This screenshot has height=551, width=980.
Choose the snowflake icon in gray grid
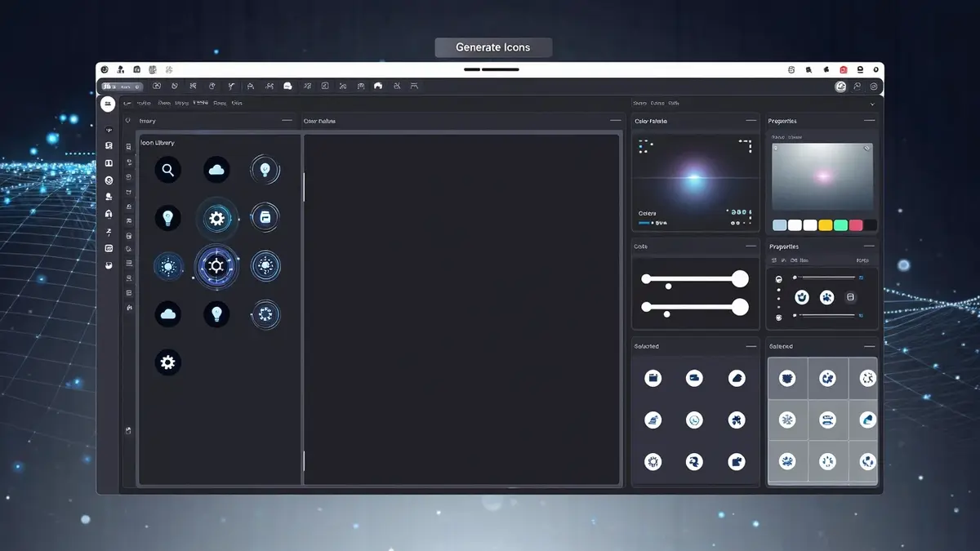pyautogui.click(x=787, y=420)
